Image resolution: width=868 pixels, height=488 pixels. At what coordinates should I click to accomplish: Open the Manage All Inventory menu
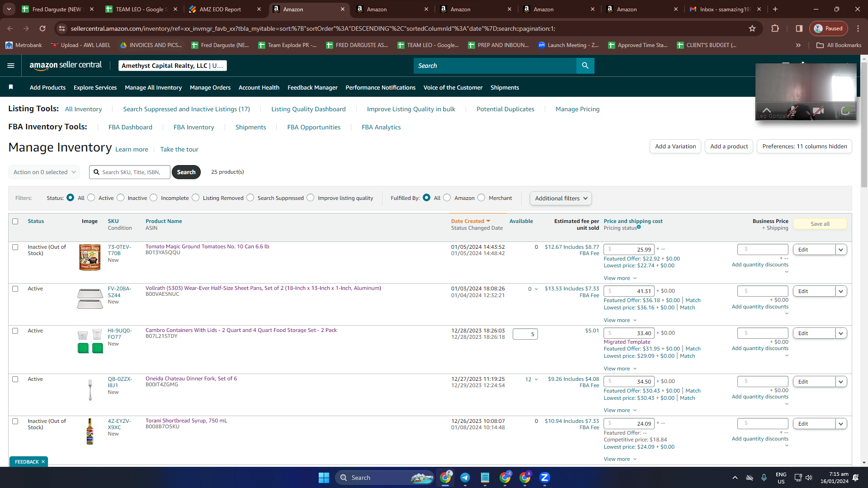(153, 88)
